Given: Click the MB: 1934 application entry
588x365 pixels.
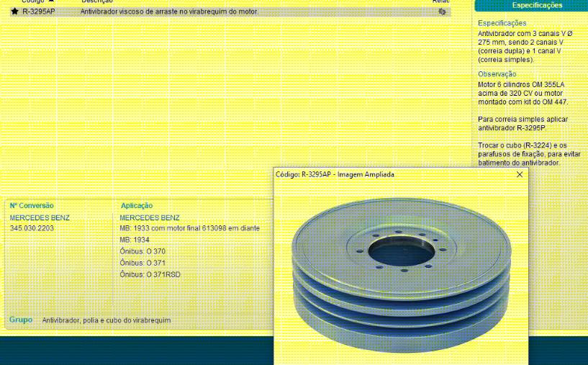Looking at the screenshot, I should pyautogui.click(x=135, y=240).
